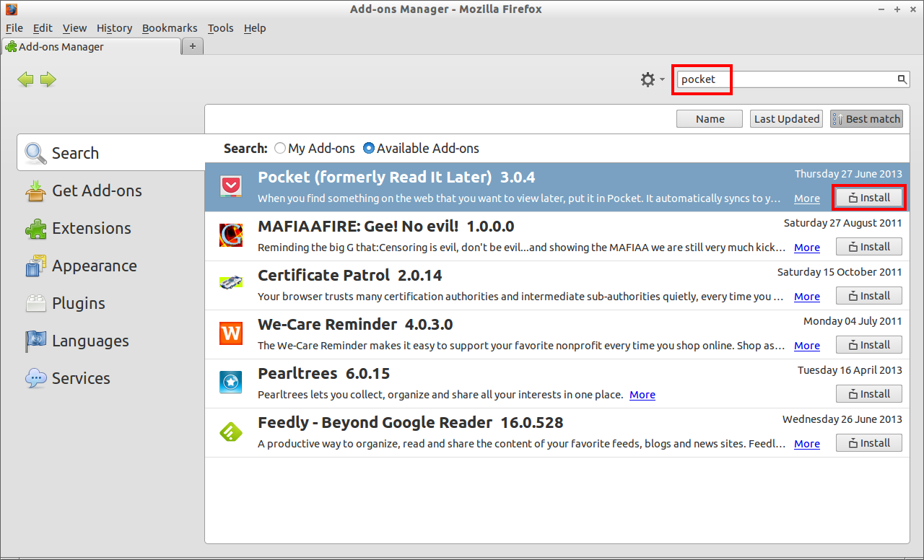Go forward with the green right arrow
The width and height of the screenshot is (924, 560).
(48, 79)
